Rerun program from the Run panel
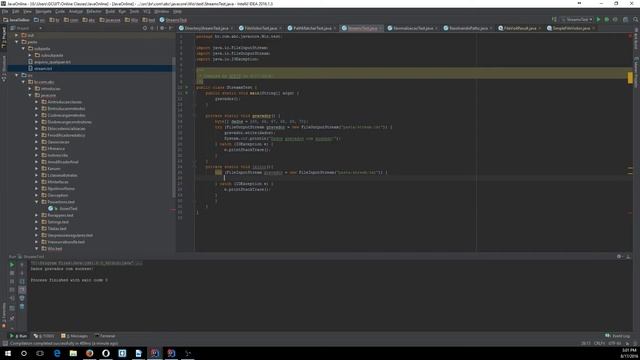The image size is (640, 360). click(x=12, y=265)
